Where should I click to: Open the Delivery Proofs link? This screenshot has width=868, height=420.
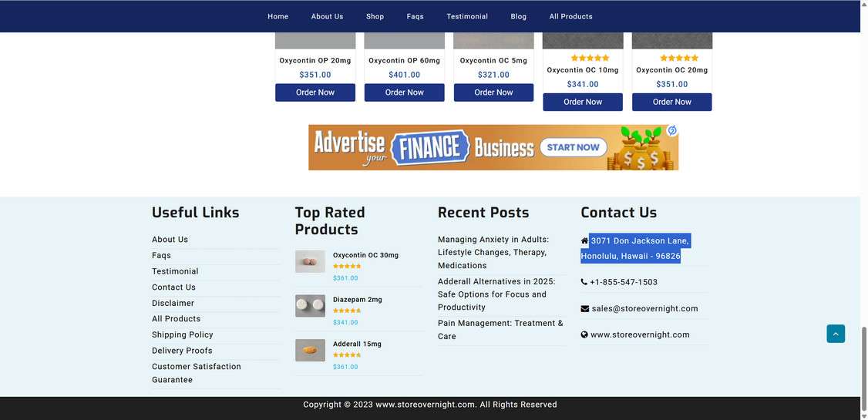coord(182,351)
